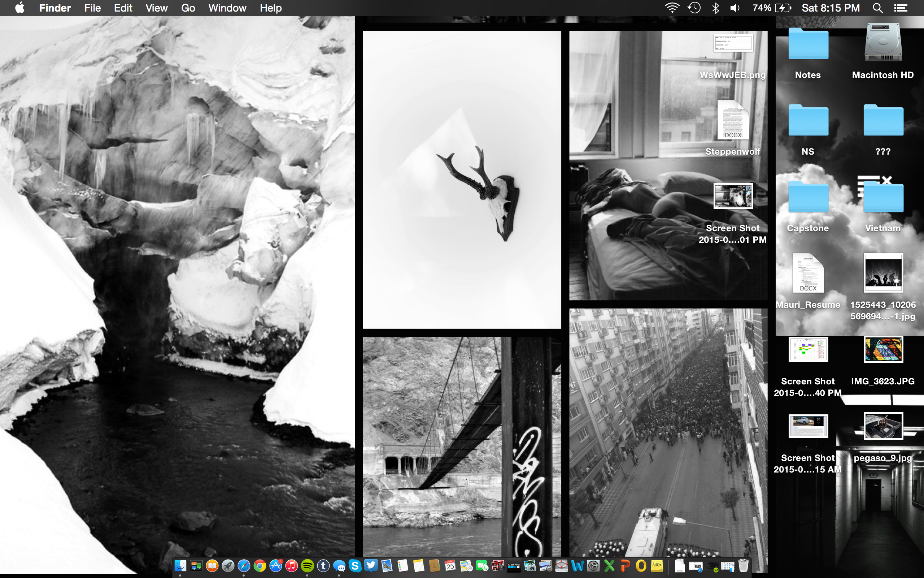Open the App Store with update badge
Screen dimensions: 924x578
[276, 565]
